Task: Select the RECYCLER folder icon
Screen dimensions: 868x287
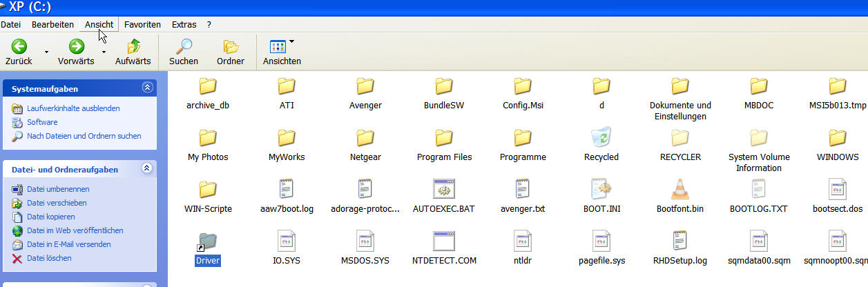Action: 680,137
